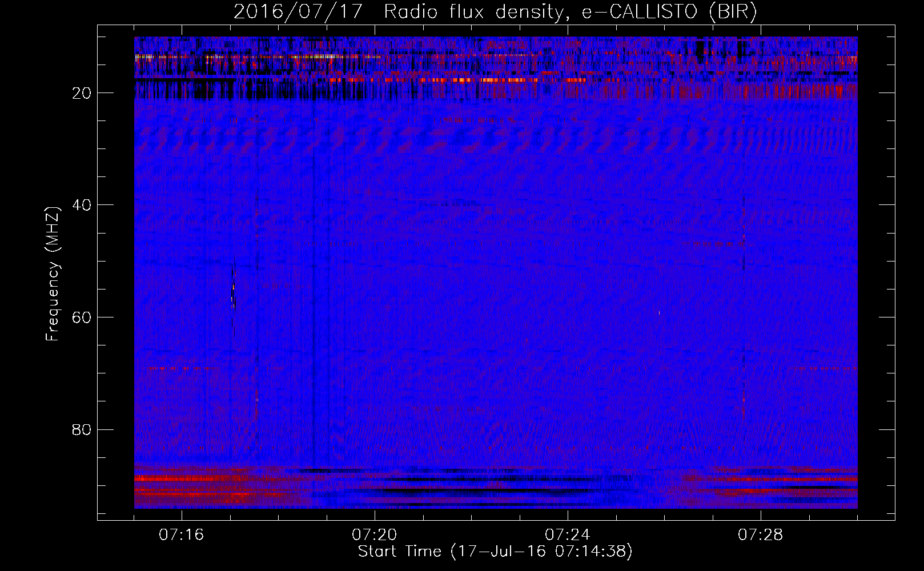Click the 20 MHz frequency tick label

(82, 93)
